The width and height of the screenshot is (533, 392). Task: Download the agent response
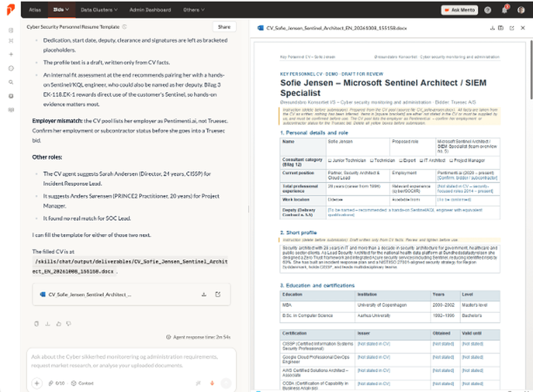[47, 324]
